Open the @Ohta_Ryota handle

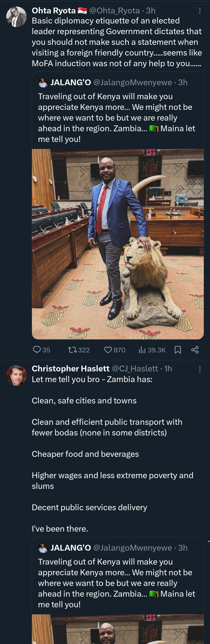pyautogui.click(x=114, y=10)
